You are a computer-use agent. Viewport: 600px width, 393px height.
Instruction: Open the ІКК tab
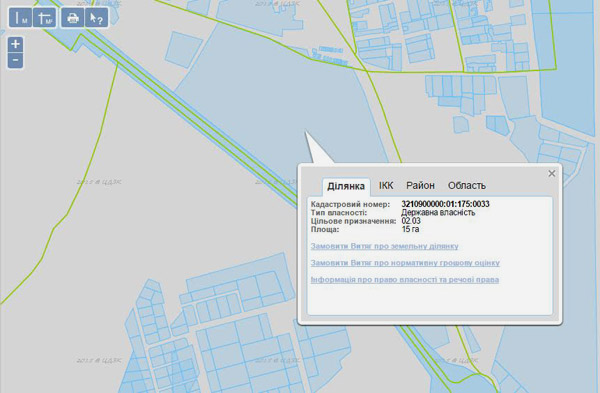(x=386, y=186)
